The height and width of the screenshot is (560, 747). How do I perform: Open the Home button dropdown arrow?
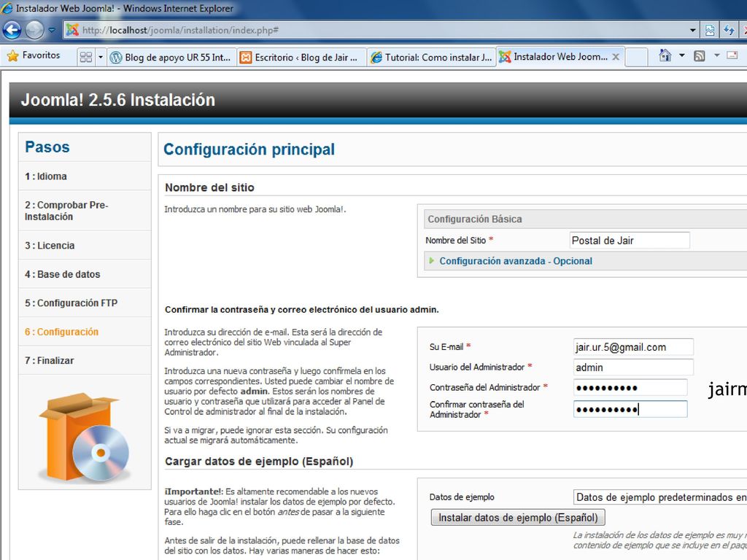point(682,55)
